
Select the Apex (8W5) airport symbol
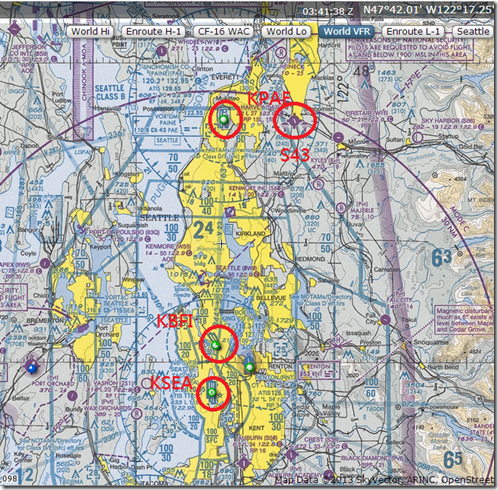[x=45, y=263]
